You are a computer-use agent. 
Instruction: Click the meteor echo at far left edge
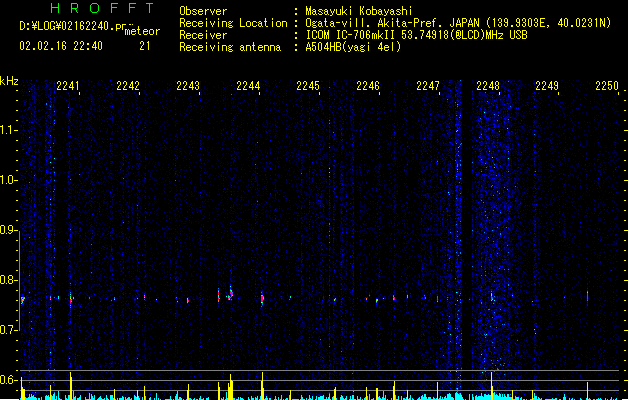click(23, 300)
